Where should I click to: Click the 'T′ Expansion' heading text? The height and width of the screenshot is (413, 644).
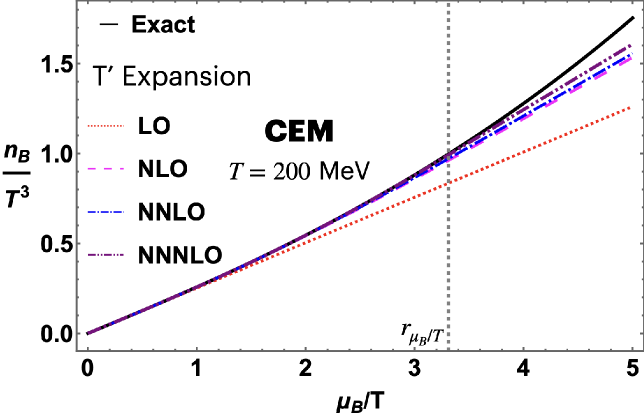tap(172, 77)
